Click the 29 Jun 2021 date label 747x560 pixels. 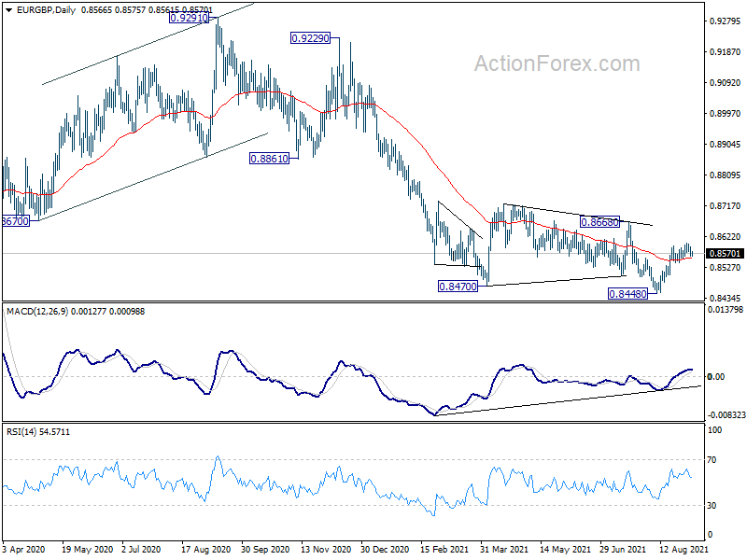pyautogui.click(x=623, y=549)
